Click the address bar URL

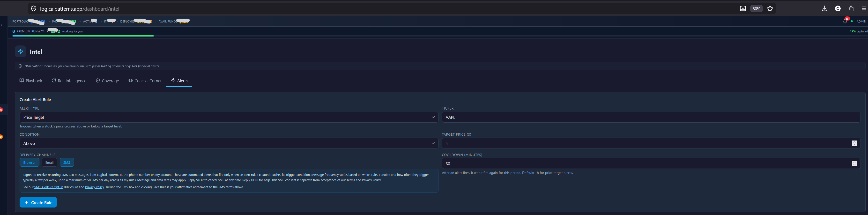80,9
